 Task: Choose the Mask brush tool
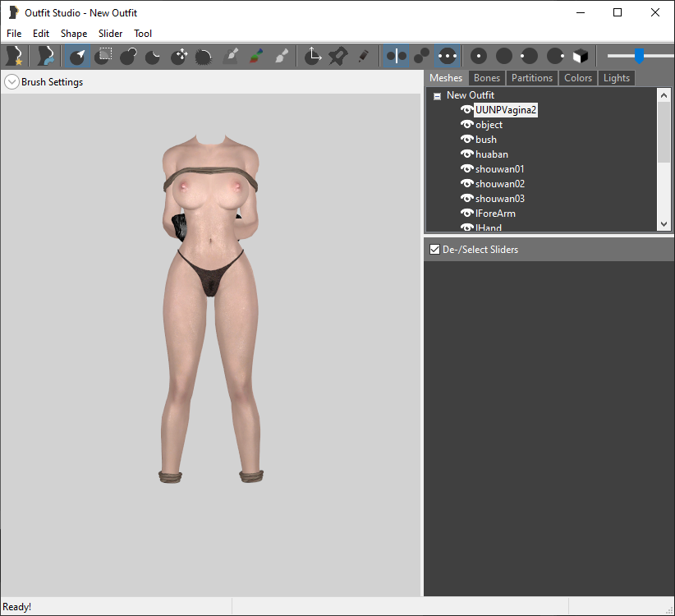pyautogui.click(x=103, y=56)
